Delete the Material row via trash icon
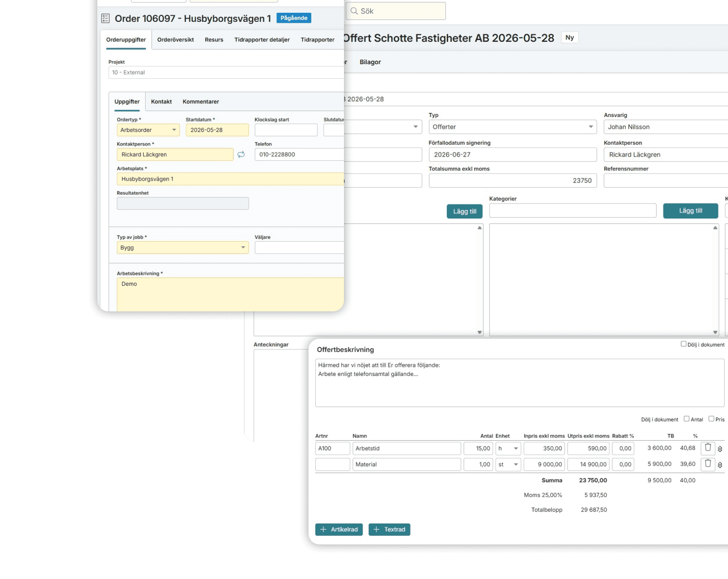This screenshot has width=728, height=579. 708,464
